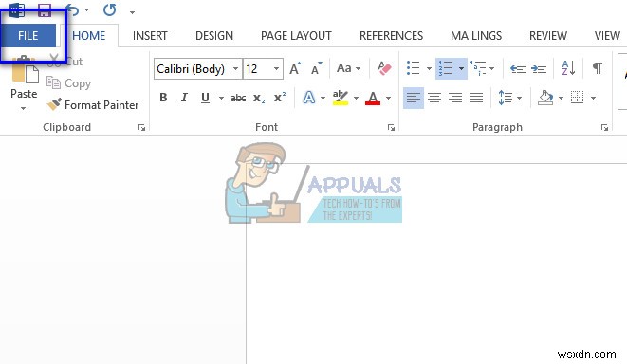Expand the Paste options arrow
Image resolution: width=627 pixels, height=364 pixels.
tap(23, 108)
